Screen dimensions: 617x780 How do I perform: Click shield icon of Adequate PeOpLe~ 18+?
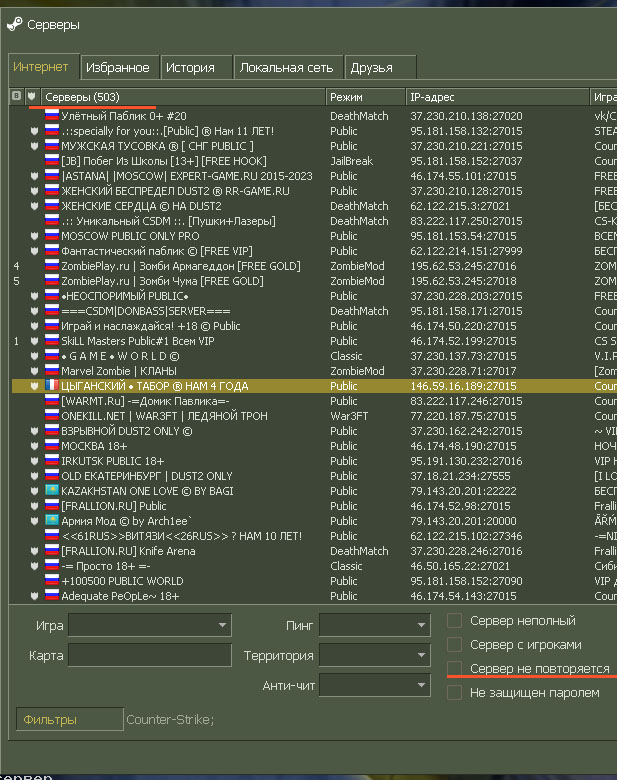click(34, 595)
